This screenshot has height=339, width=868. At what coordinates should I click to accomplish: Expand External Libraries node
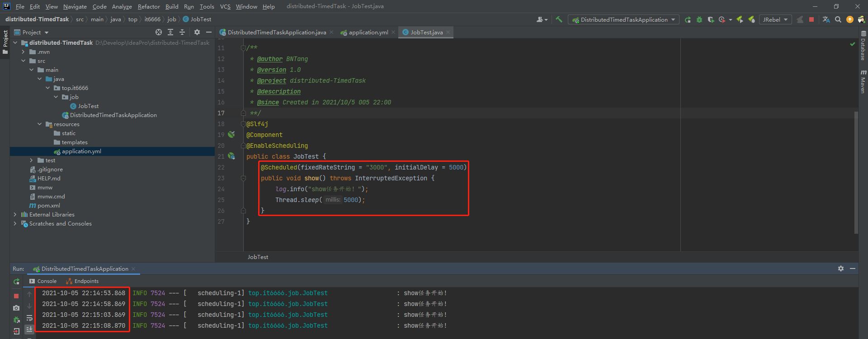point(15,215)
